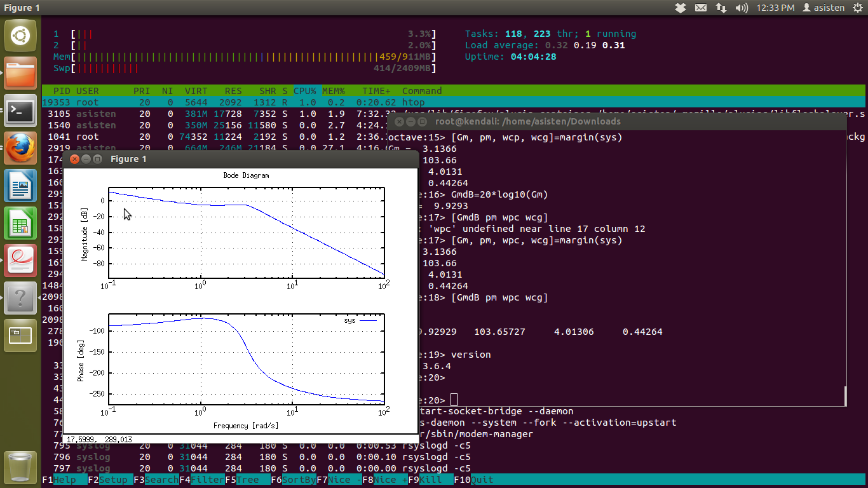Open the Workspace Switcher icon
The height and width of the screenshot is (488, 868).
20,335
